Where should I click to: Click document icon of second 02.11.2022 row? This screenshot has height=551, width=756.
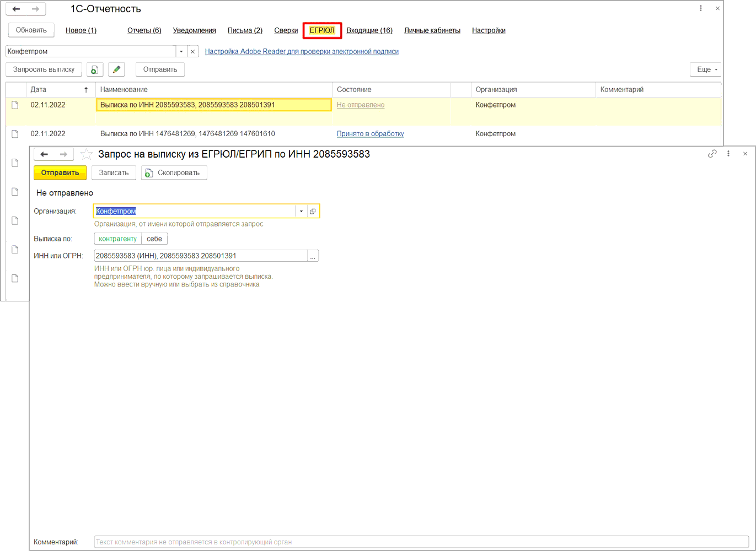tap(15, 133)
